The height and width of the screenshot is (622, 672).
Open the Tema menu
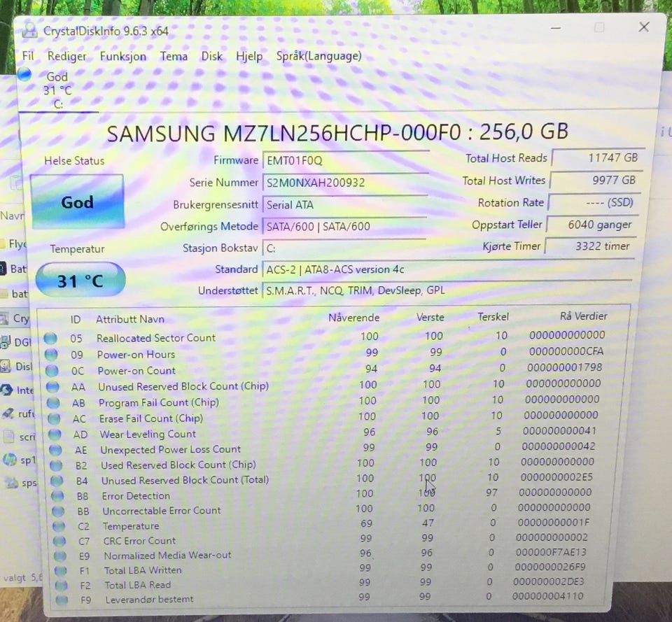(x=174, y=56)
